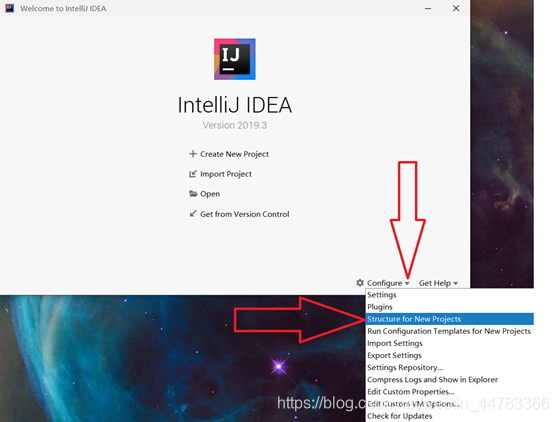Open Settings from Configure menu
Image resolution: width=559 pixels, height=422 pixels.
(450, 295)
